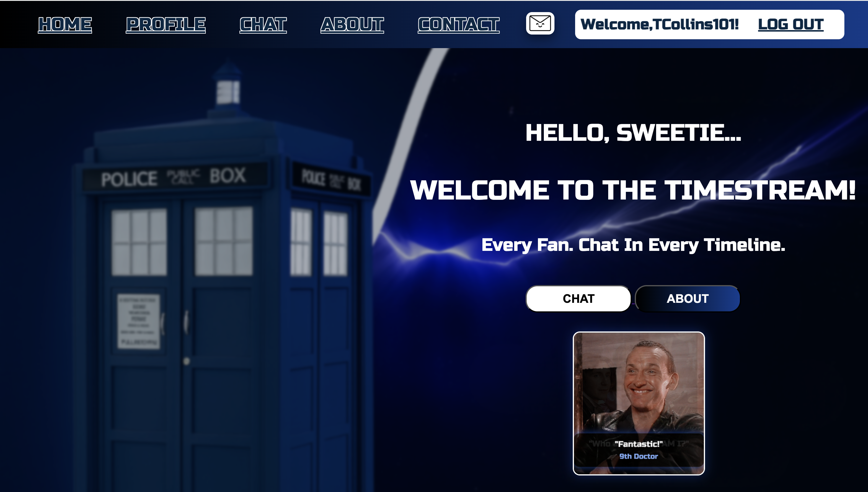Navigate to HOME in the top menu
This screenshot has height=492, width=868.
tap(65, 24)
